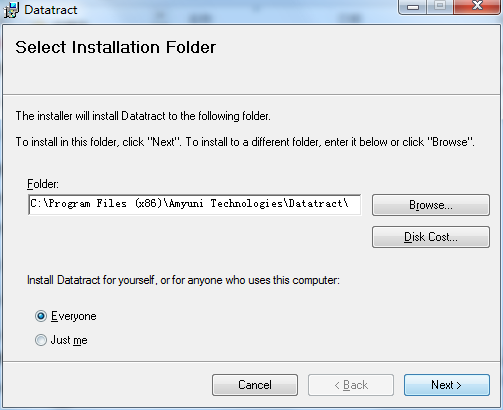Screen dimensions: 503x410
Task: Click the Datatract installer icon in title bar
Action: click(x=11, y=9)
